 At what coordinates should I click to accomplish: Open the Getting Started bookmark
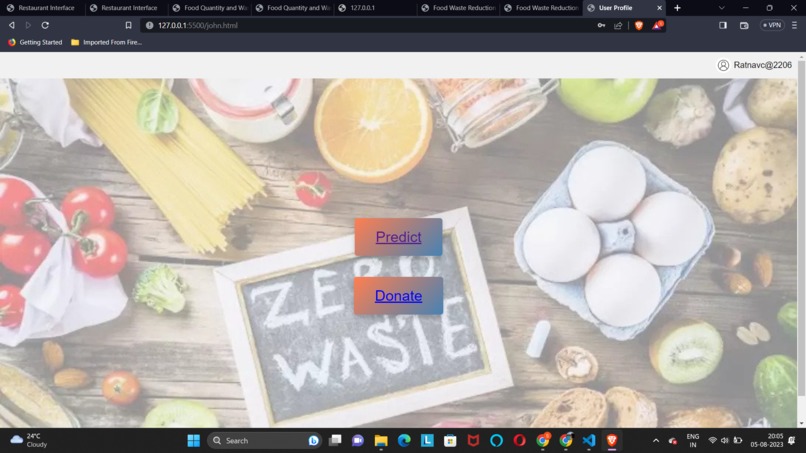[x=35, y=42]
